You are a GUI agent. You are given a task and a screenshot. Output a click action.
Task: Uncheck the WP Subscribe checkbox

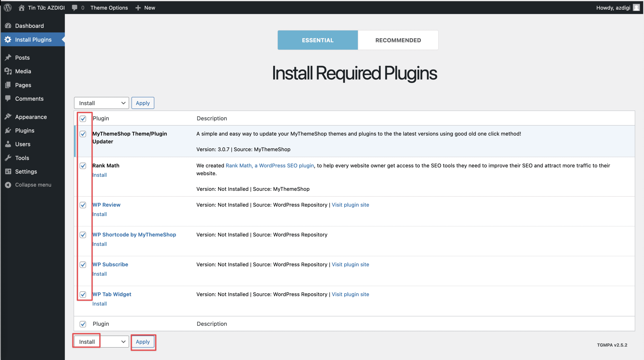coord(83,265)
